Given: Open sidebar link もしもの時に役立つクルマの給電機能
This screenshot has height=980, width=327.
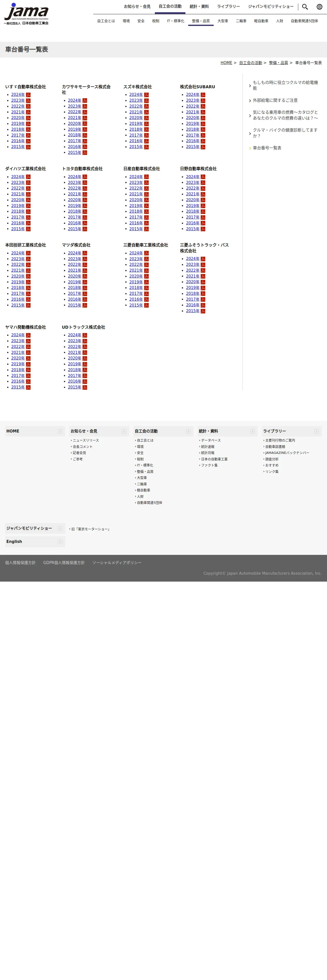Looking at the screenshot, I should 285,85.
